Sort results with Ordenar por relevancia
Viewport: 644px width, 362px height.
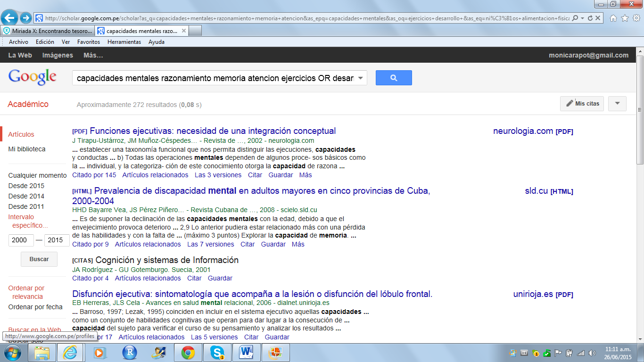coord(26,292)
